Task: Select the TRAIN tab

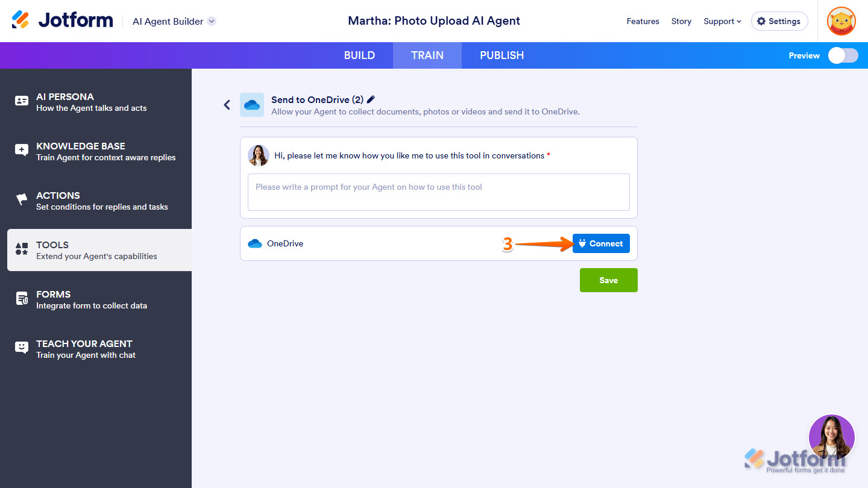Action: click(427, 55)
